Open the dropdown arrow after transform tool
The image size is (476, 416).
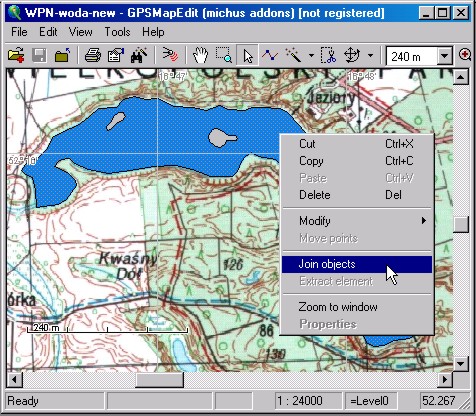coord(370,55)
